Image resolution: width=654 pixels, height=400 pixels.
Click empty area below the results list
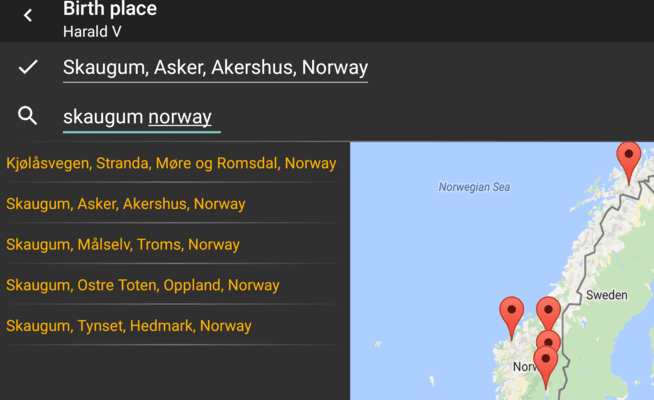(175, 373)
